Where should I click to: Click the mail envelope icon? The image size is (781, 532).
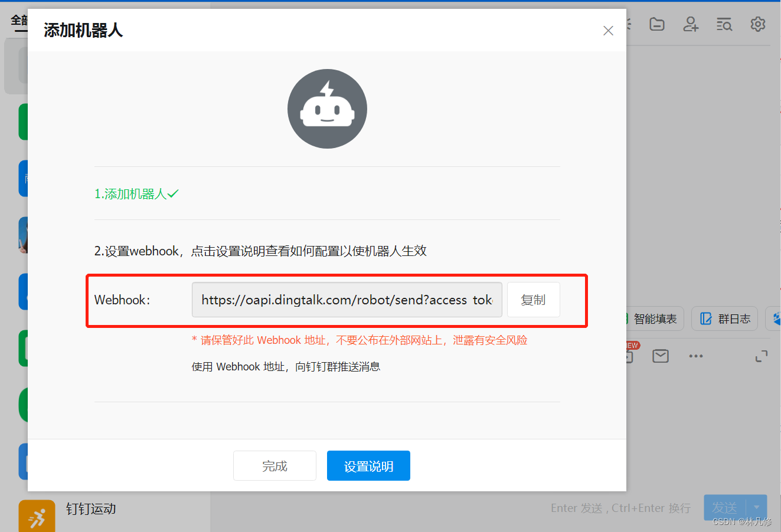point(661,356)
